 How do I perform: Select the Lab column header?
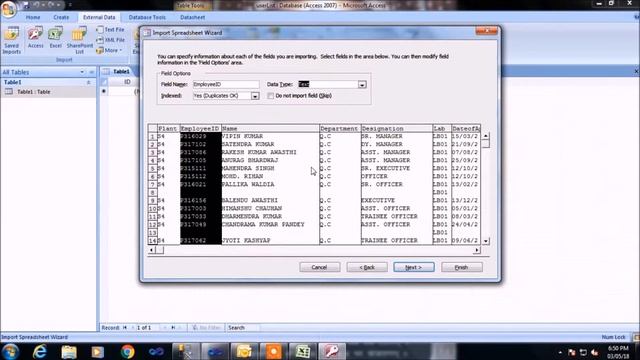442,129
